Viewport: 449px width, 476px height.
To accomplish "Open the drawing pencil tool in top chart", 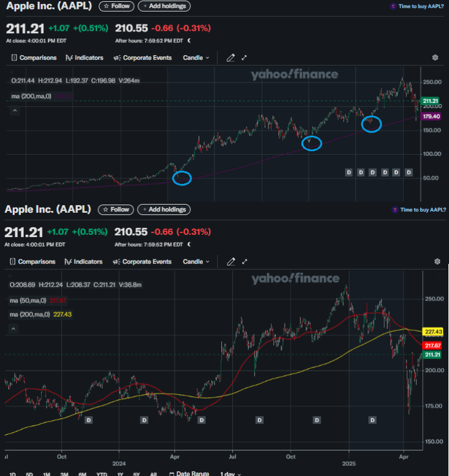I will pyautogui.click(x=231, y=58).
